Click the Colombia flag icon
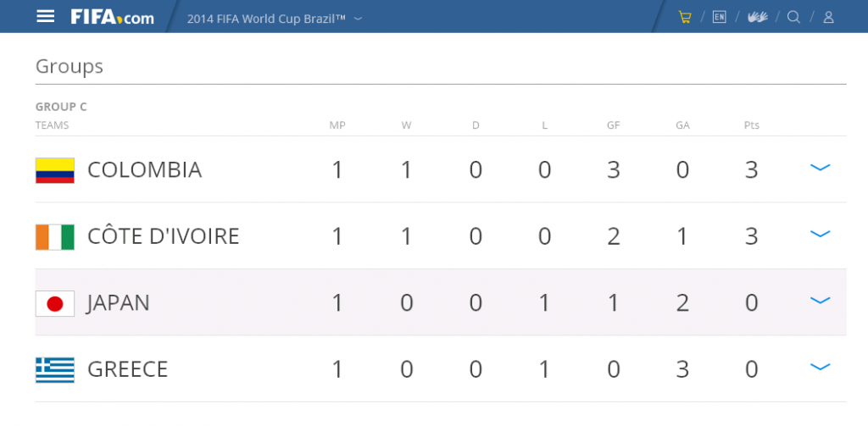Viewport: 868px width, 426px height. click(55, 170)
